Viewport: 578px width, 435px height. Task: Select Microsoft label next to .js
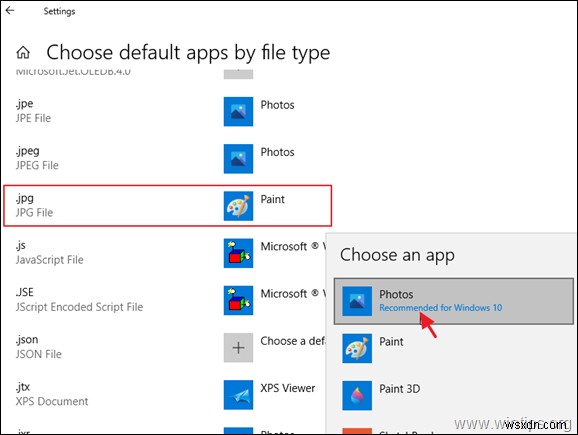pos(293,247)
